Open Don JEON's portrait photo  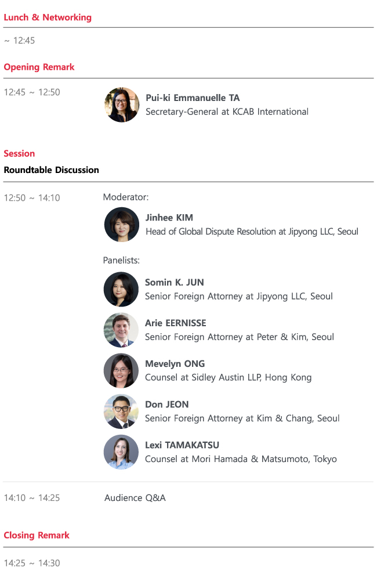coord(121,411)
